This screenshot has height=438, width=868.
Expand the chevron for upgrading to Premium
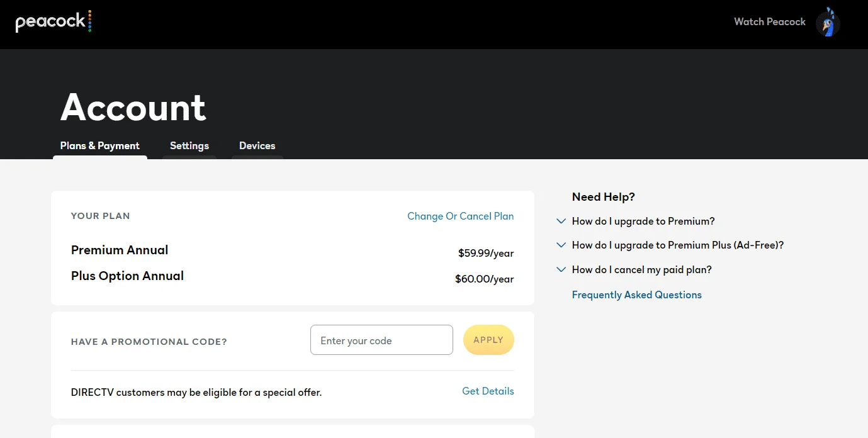(561, 222)
